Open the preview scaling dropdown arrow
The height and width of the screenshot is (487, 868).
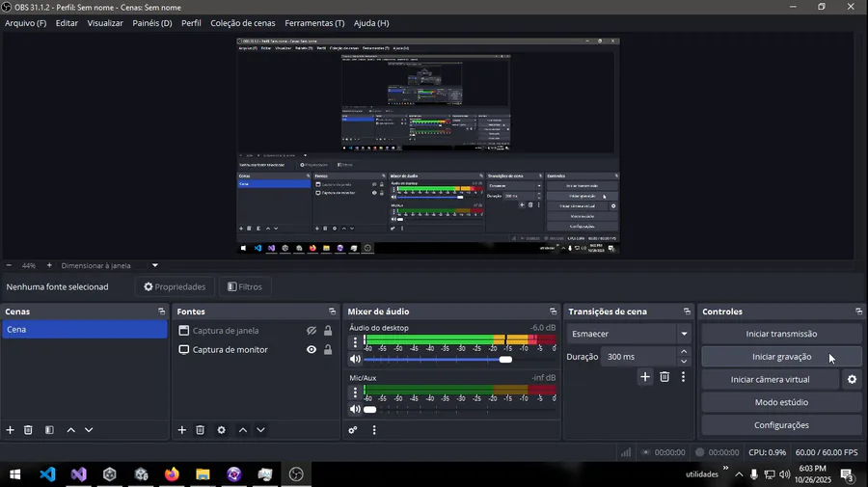pos(155,265)
